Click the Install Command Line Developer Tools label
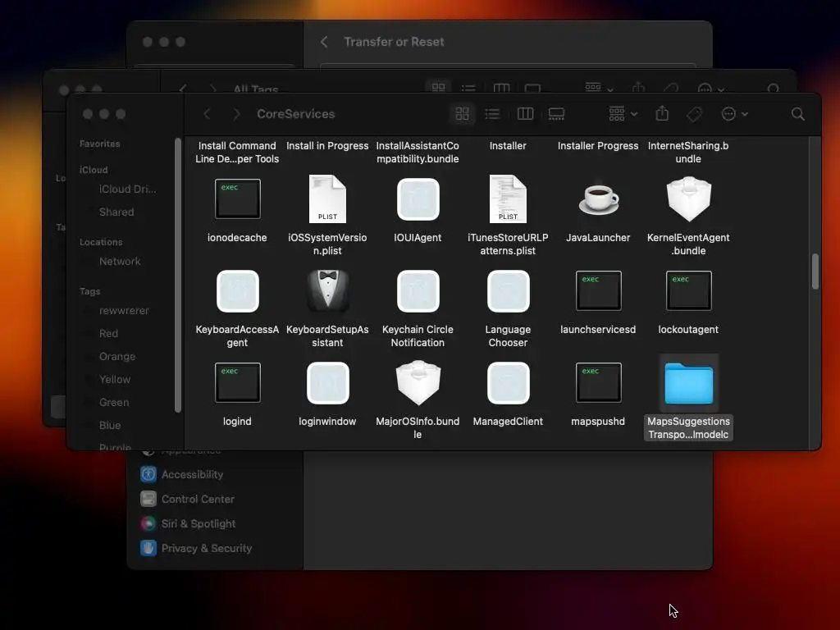Image resolution: width=840 pixels, height=630 pixels. [x=237, y=152]
